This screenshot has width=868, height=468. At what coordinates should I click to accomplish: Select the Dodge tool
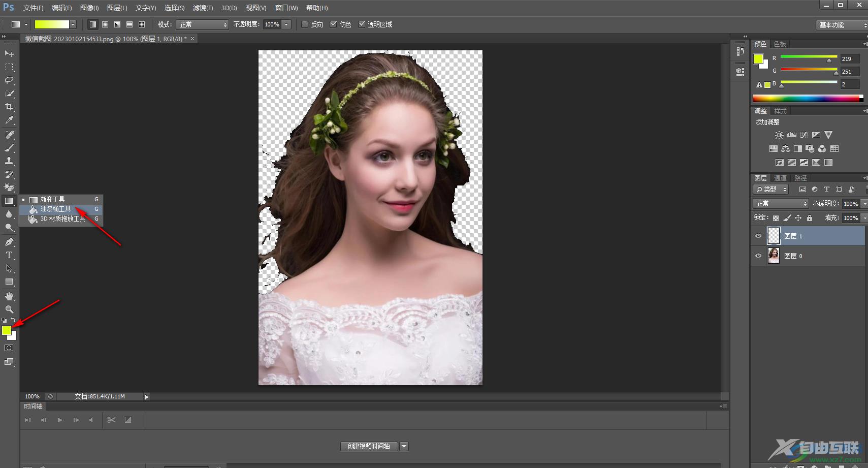click(x=9, y=228)
